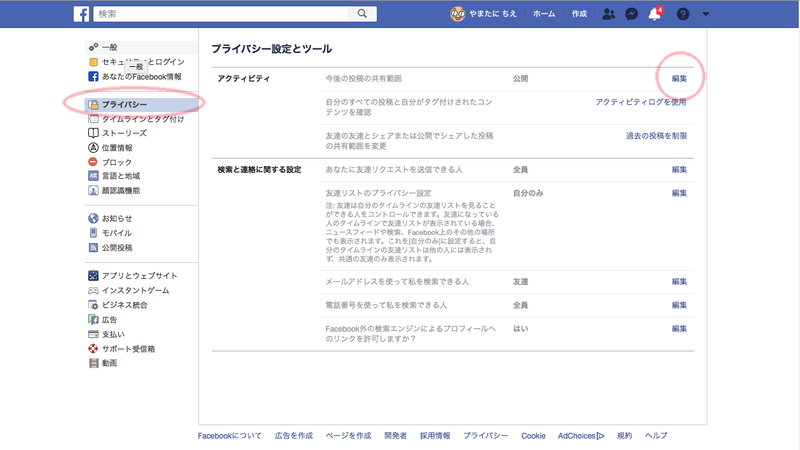The image size is (800, 450).
Task: Open the notifications bell icon
Action: [x=655, y=14]
